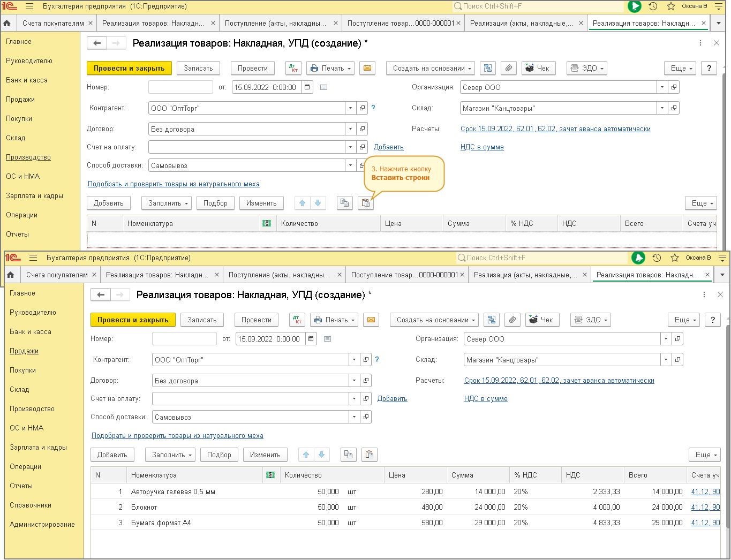Open Банк и касса section in upper sidebar

coord(27,80)
